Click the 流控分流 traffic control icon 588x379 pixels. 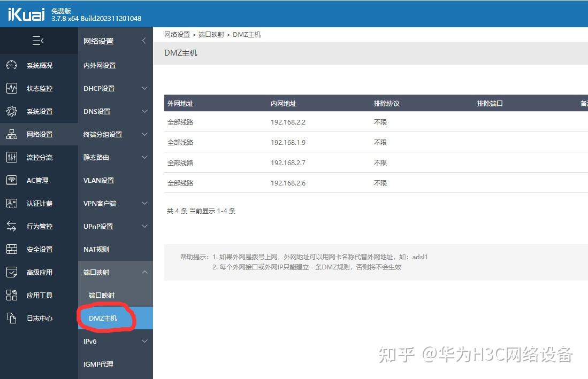point(12,157)
